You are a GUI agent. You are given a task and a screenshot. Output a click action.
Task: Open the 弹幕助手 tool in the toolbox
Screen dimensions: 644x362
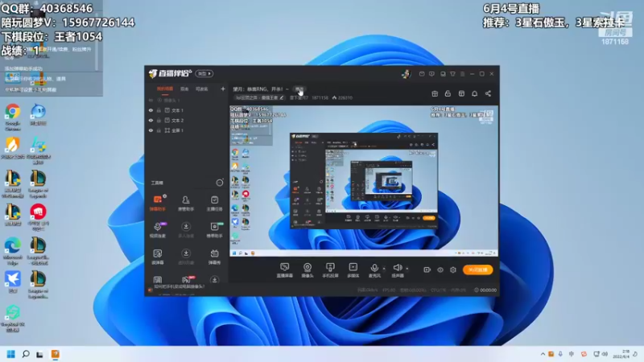click(158, 203)
